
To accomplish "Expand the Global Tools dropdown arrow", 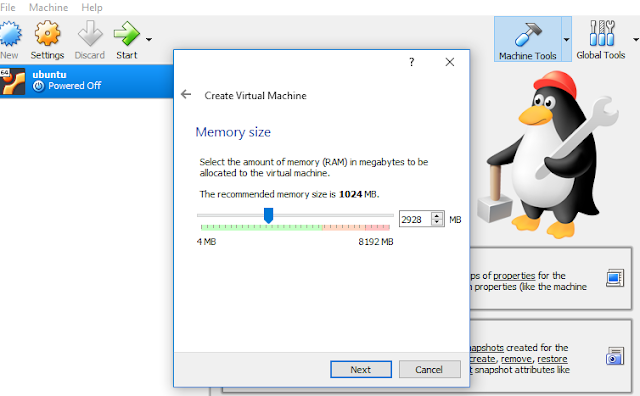I will click(636, 40).
